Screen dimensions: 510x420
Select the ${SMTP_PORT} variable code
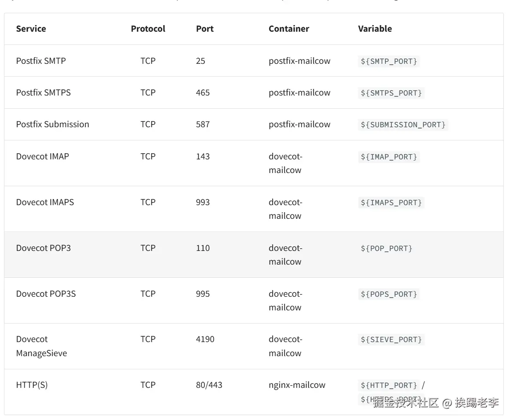(x=389, y=61)
